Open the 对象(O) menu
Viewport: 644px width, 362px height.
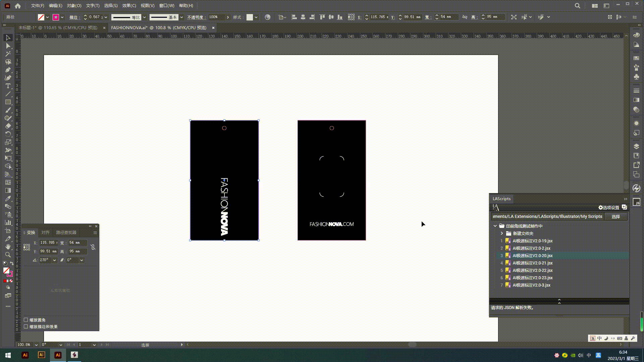pyautogui.click(x=74, y=6)
